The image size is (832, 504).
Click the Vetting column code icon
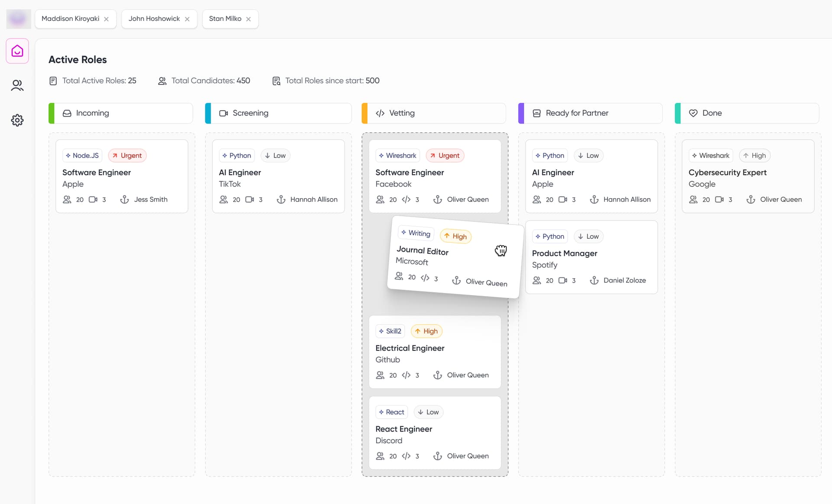[x=380, y=113]
